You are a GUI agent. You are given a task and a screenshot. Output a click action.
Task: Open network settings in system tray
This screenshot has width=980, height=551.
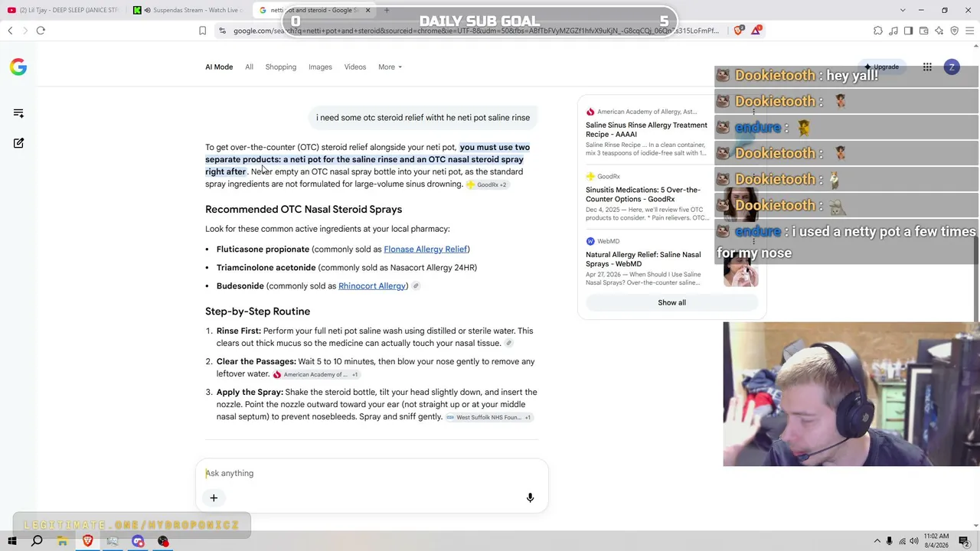click(x=902, y=542)
